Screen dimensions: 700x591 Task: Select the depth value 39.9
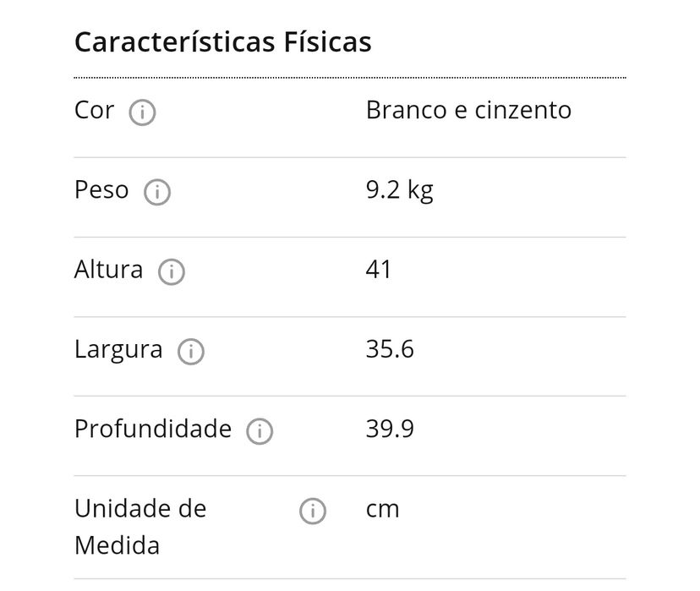pos(390,430)
